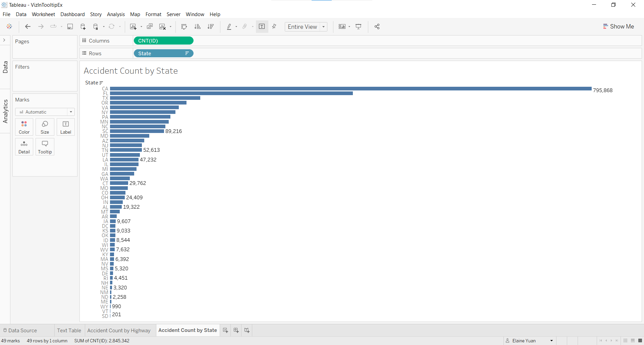Click the Duplicate worksheet toolbar icon

150,27
